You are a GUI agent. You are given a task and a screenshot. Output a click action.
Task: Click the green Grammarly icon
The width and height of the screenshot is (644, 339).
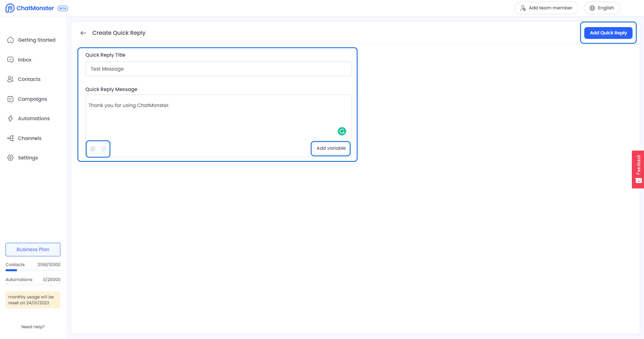(x=342, y=131)
